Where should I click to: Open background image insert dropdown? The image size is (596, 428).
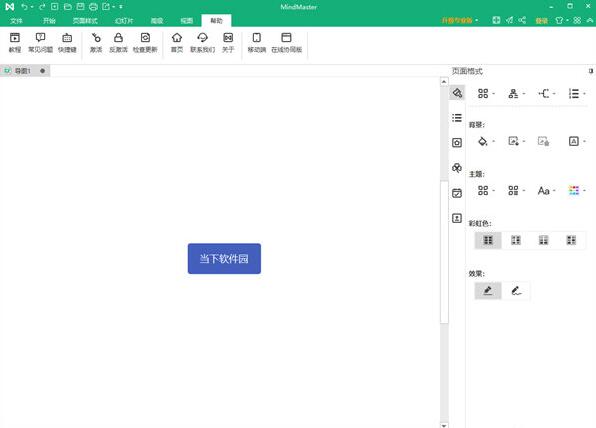pyautogui.click(x=517, y=141)
